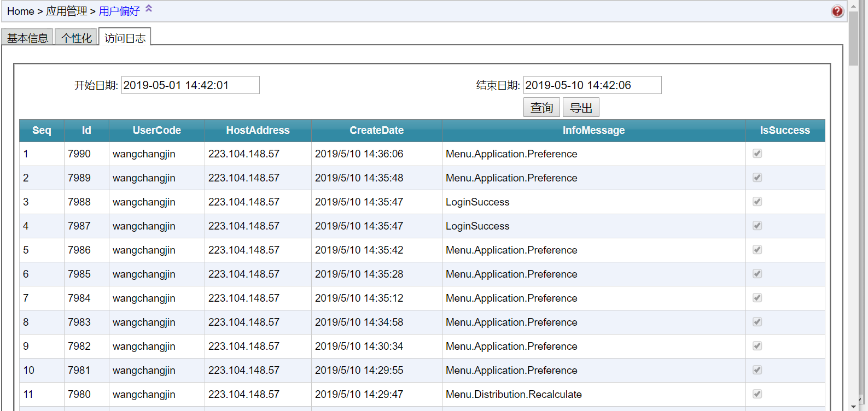The width and height of the screenshot is (868, 411).
Task: Toggle IsSuccess checkbox for Id 7988
Action: [x=757, y=202]
